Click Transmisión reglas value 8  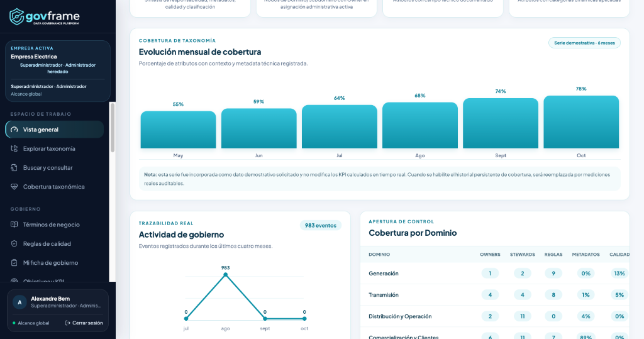[x=553, y=294]
